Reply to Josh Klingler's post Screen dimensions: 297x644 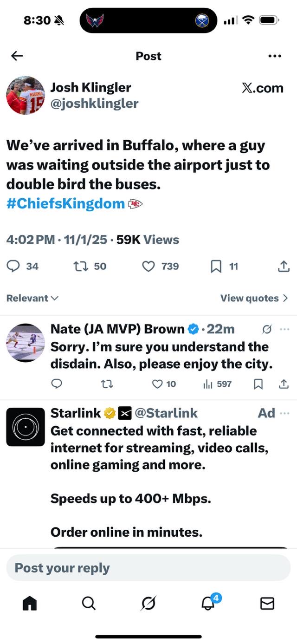coord(13,266)
